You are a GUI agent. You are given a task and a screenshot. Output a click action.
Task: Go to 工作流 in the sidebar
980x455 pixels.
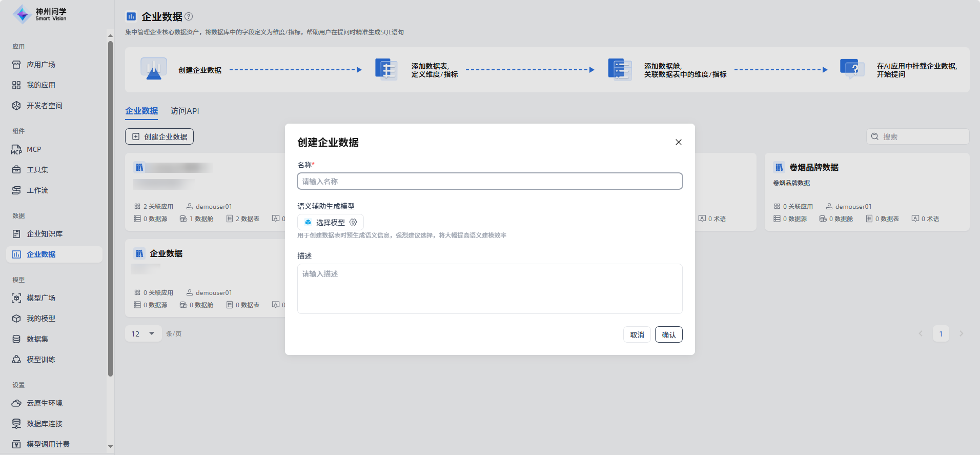tap(37, 190)
